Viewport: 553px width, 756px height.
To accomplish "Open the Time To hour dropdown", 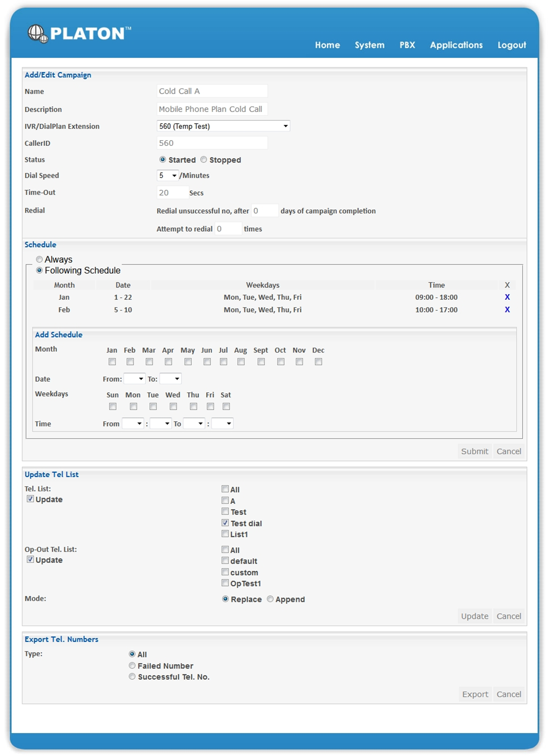I will coord(194,424).
